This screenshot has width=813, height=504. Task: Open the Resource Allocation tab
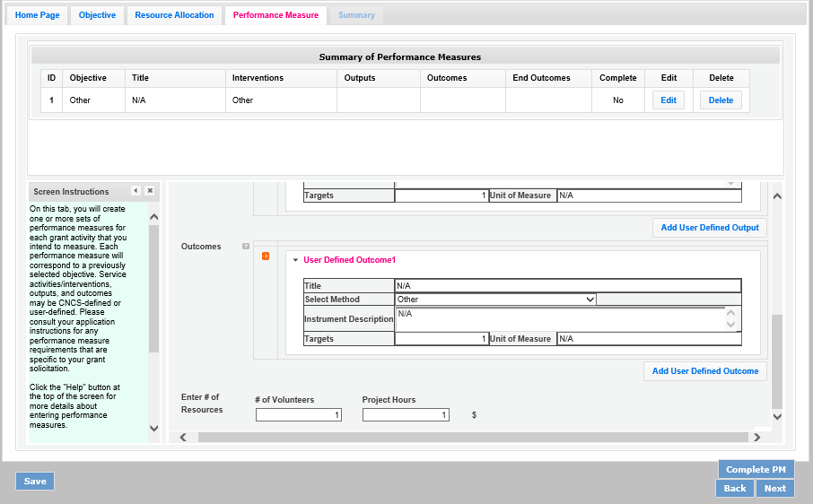(x=174, y=15)
